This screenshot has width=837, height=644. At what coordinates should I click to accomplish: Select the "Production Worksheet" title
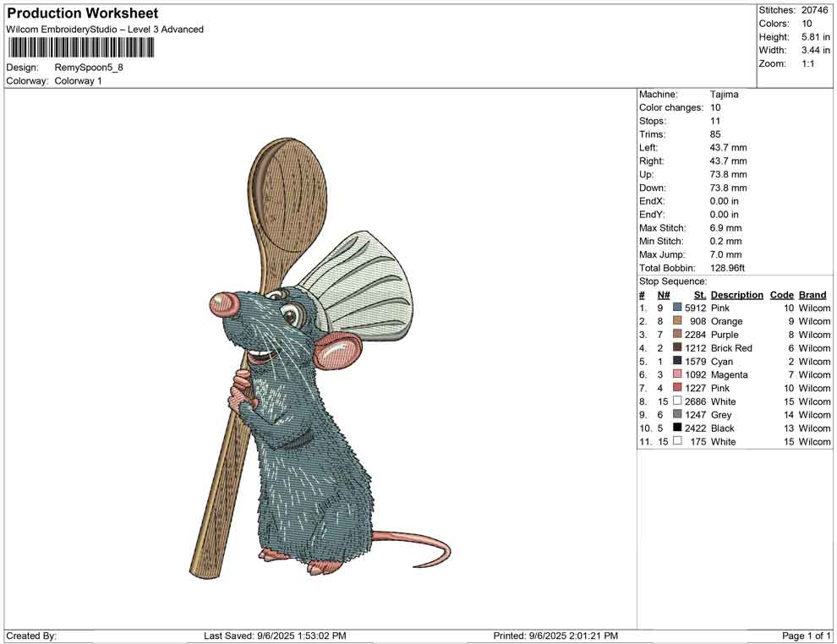pos(83,14)
